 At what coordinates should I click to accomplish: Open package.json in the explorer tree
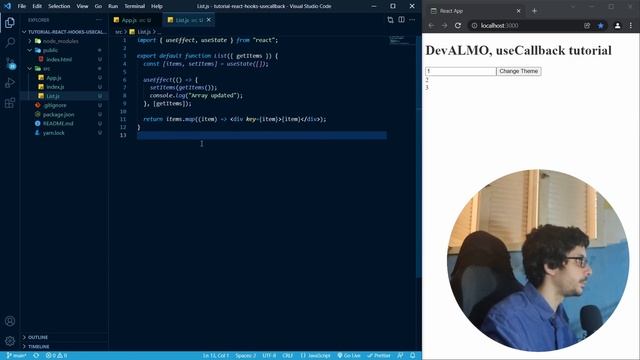point(58,115)
